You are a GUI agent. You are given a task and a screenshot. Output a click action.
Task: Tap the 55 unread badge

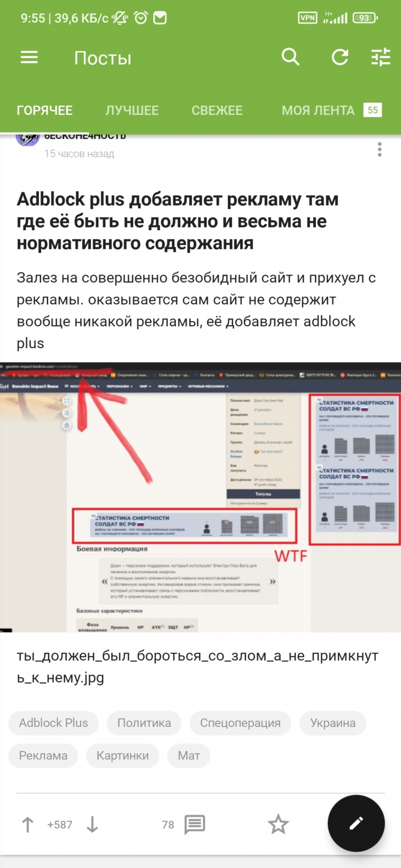[373, 110]
